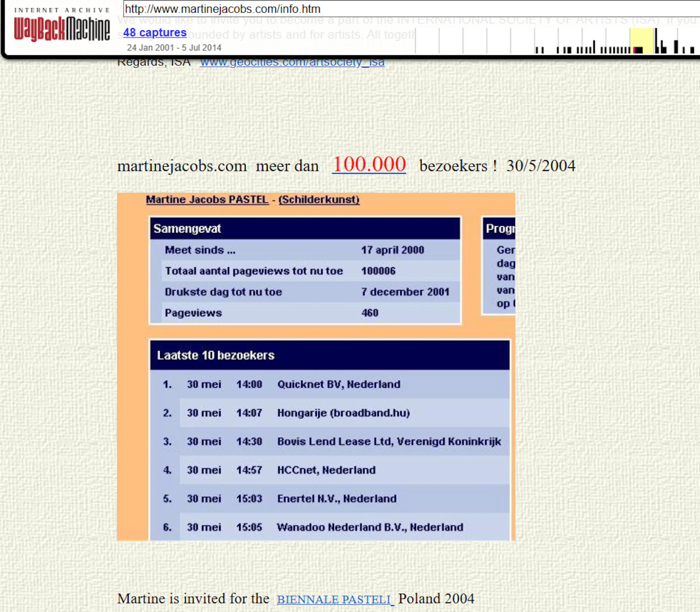
Task: Click the Wayback Machine logo
Action: [62, 29]
